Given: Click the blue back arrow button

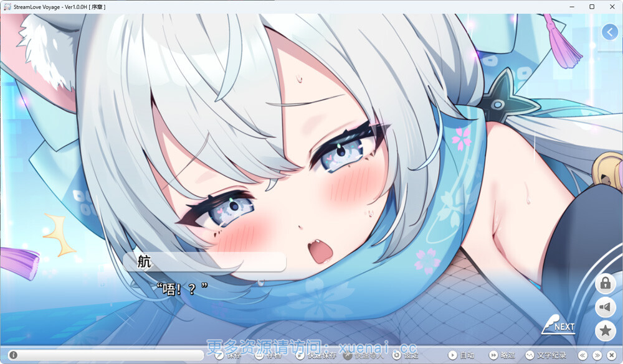Looking at the screenshot, I should pos(609,32).
